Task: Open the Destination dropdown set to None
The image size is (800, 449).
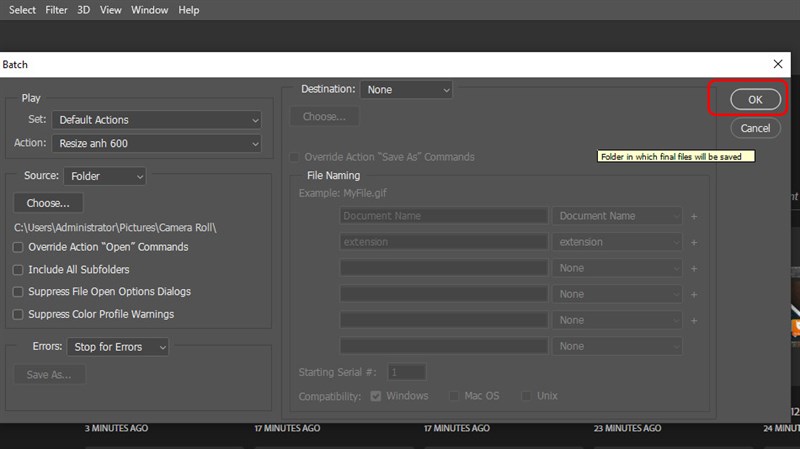Action: tap(406, 90)
